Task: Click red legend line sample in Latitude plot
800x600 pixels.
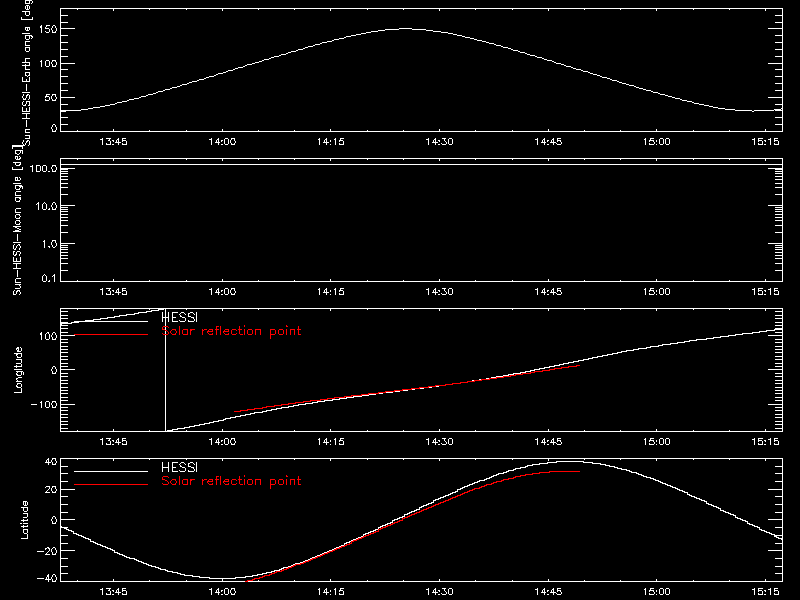Action: click(x=111, y=485)
